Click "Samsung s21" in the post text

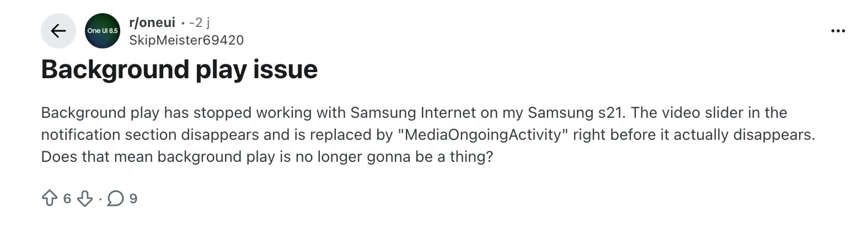point(575,113)
